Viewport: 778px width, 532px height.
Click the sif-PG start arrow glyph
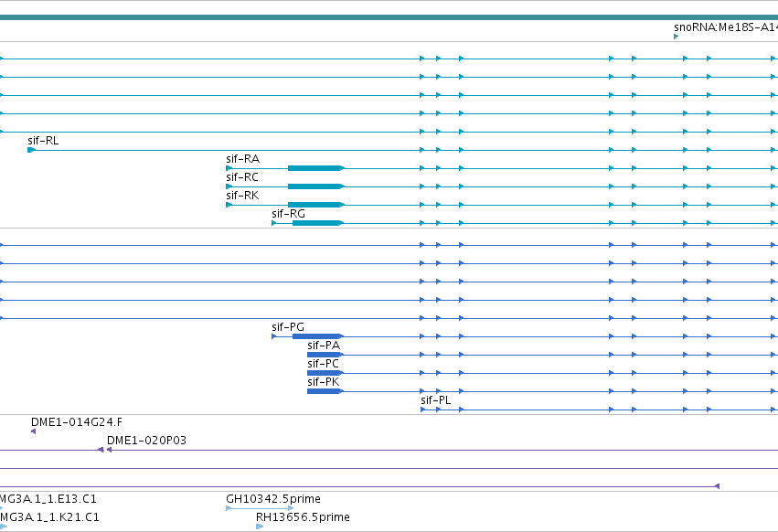274,336
